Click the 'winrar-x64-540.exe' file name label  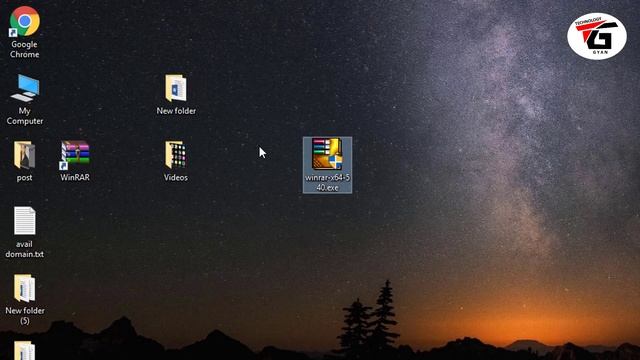pos(327,182)
